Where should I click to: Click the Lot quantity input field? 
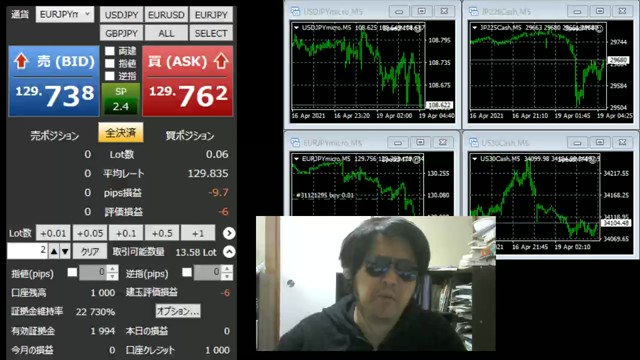click(x=27, y=251)
